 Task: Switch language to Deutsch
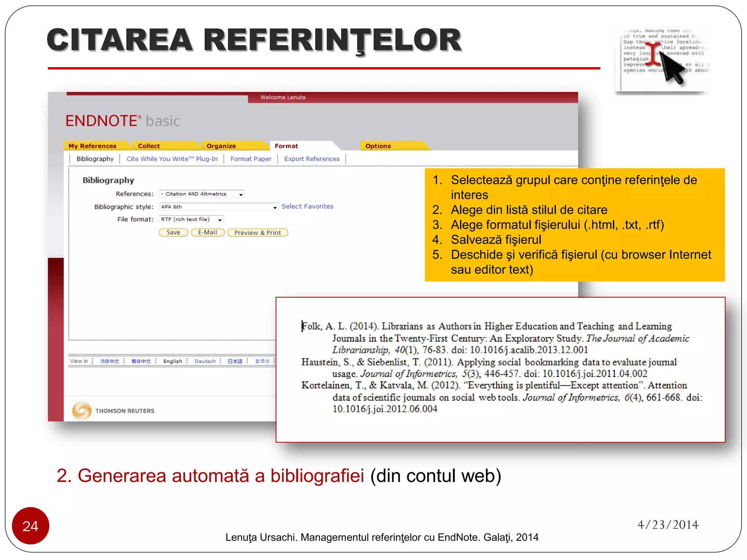pyautogui.click(x=205, y=361)
